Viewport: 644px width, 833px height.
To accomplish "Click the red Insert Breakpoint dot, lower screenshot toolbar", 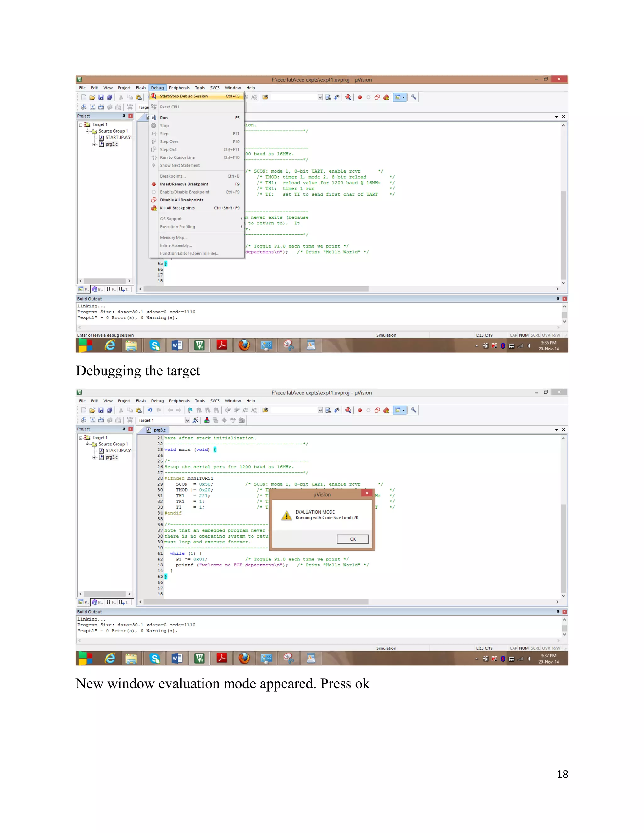I will [360, 410].
